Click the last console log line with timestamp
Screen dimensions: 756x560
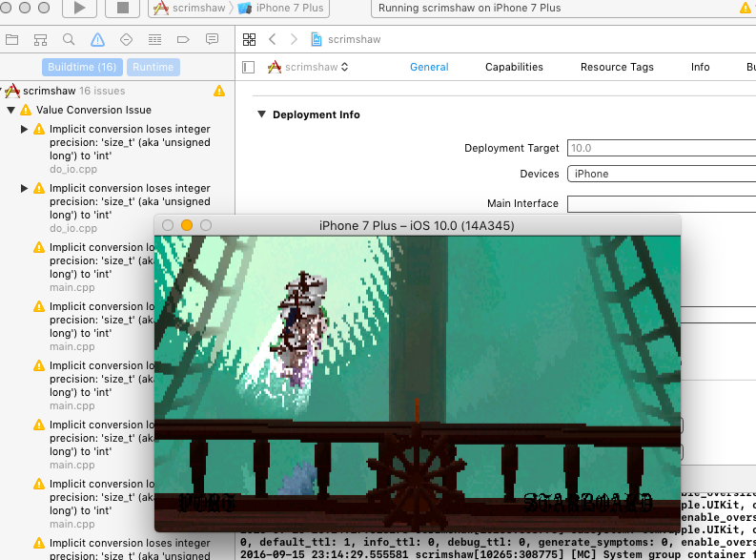pos(498,554)
